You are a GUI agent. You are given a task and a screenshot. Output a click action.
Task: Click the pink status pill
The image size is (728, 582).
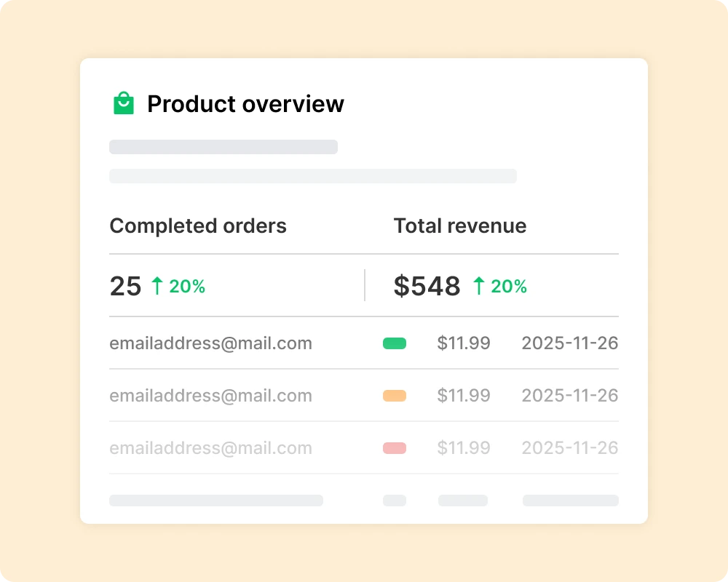tap(395, 448)
